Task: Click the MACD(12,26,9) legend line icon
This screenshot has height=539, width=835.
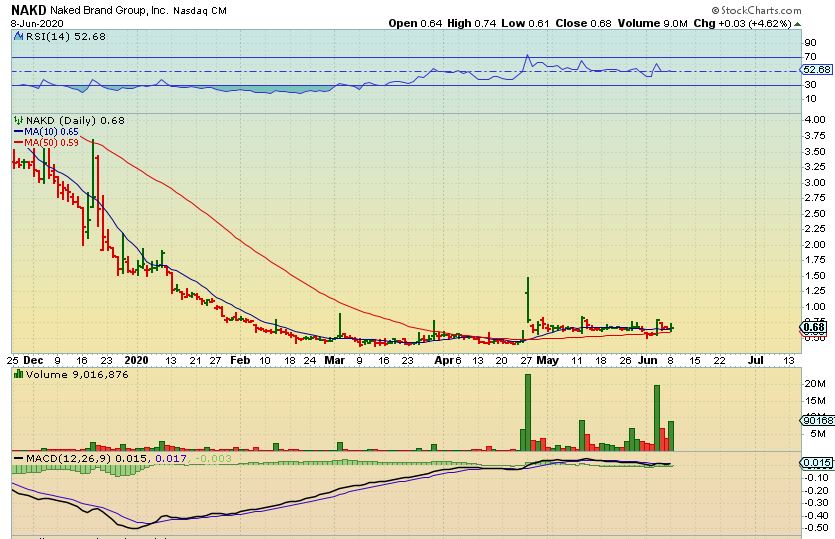Action: click(17, 457)
